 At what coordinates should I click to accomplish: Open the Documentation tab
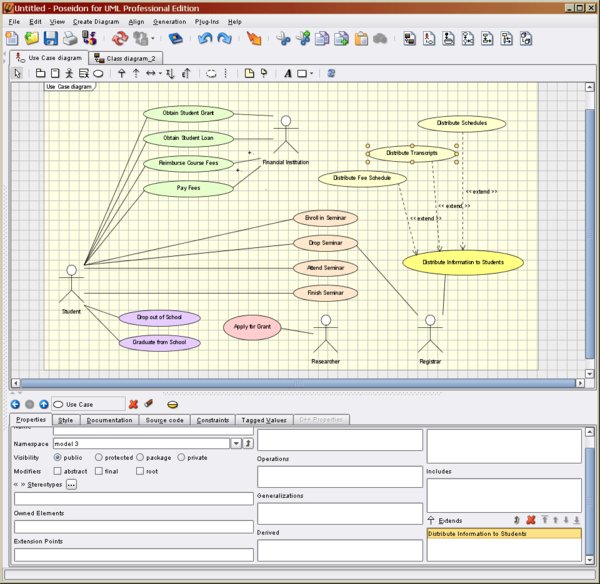click(109, 420)
